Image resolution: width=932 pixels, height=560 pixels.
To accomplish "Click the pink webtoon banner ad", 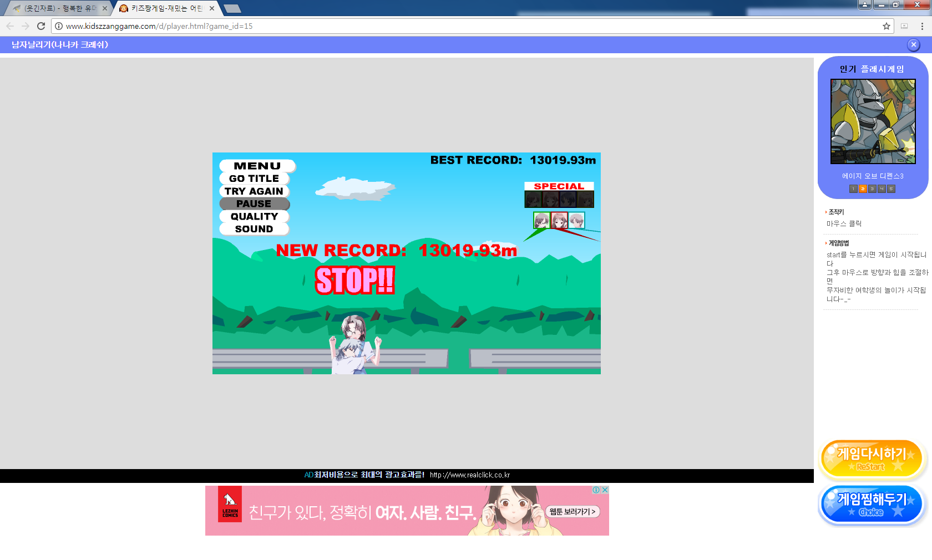I will pos(407,511).
